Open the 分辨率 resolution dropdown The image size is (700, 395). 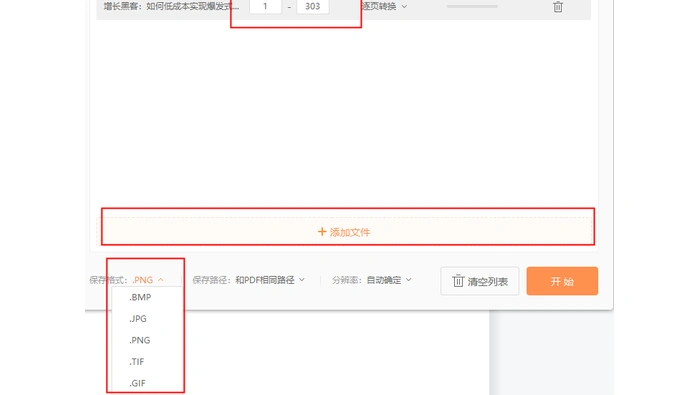(x=388, y=280)
